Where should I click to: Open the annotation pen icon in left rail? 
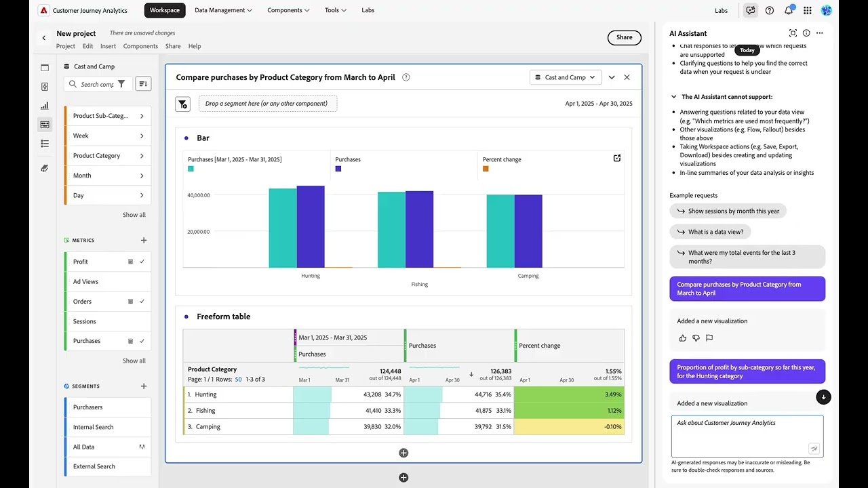click(45, 168)
